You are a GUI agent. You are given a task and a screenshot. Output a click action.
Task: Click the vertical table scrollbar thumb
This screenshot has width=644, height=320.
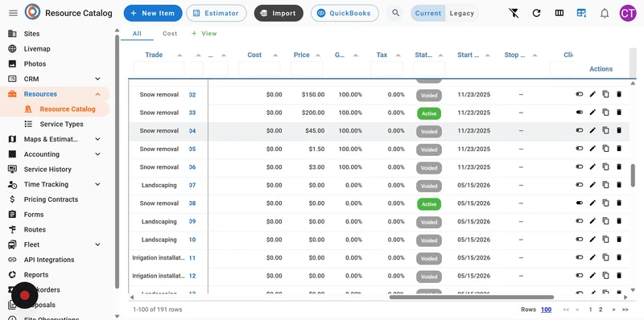tap(633, 175)
